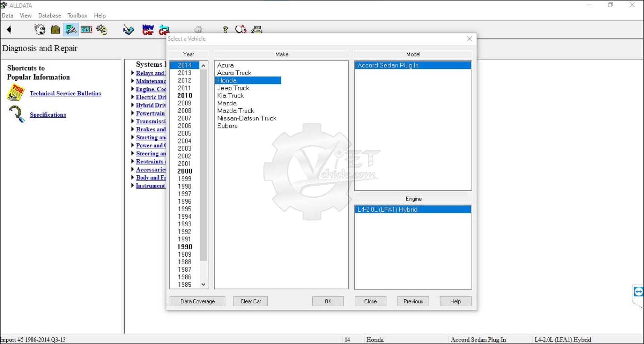Click the New Car toolbar icon
644x344 pixels.
pyautogui.click(x=148, y=30)
